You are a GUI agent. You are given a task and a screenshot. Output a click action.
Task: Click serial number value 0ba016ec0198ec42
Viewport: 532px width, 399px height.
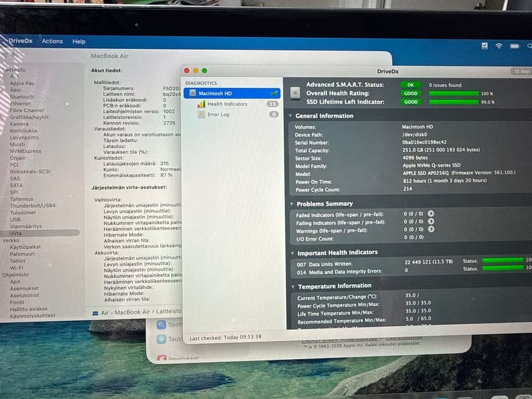pyautogui.click(x=424, y=142)
